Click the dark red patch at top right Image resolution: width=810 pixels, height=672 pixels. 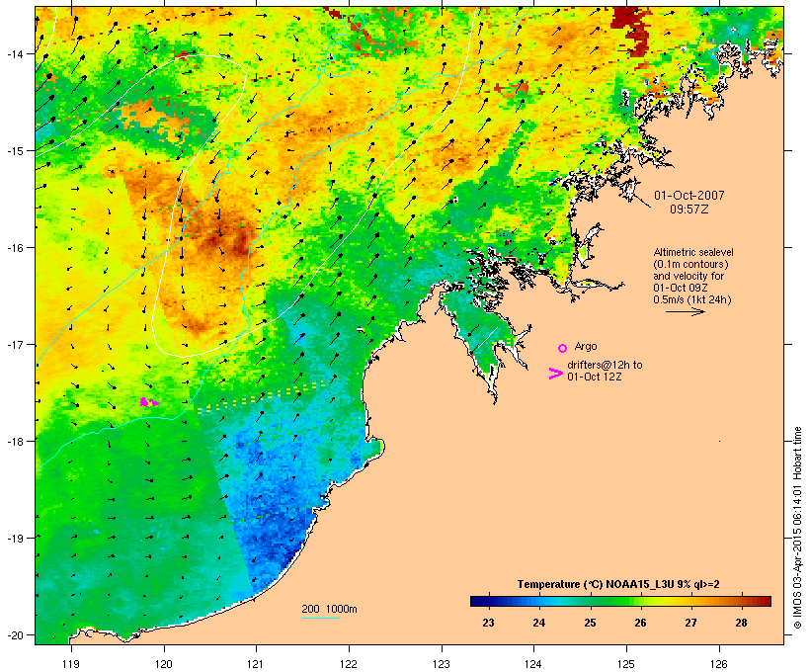[x=629, y=30]
